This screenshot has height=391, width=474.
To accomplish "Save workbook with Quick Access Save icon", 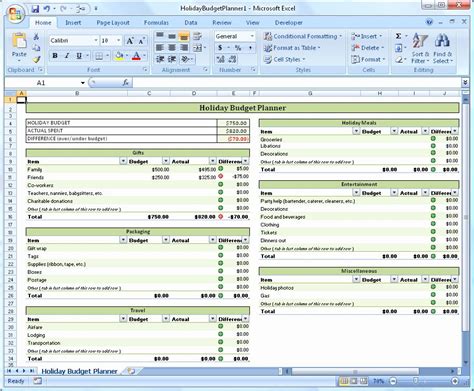I will (35, 8).
